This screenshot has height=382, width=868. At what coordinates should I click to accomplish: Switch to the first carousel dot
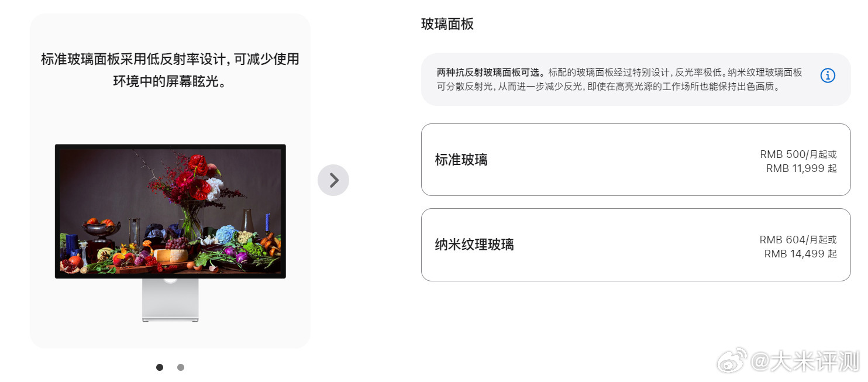[160, 367]
